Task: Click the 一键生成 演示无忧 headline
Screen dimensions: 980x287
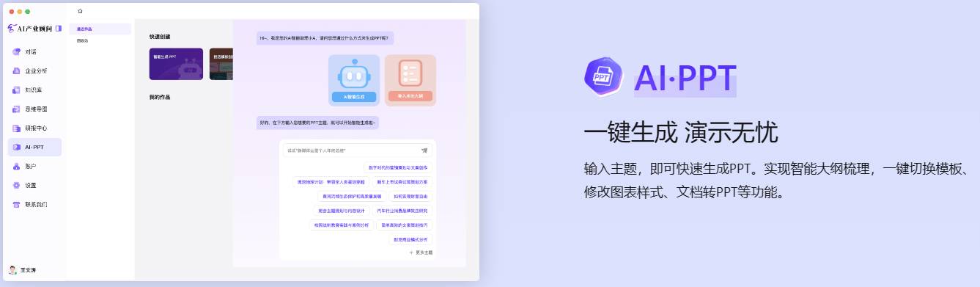Action: [x=680, y=132]
